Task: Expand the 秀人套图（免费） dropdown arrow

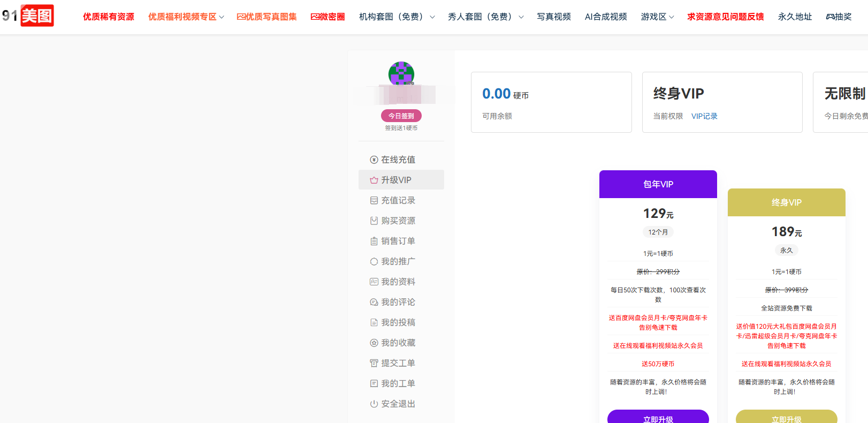Action: 521,17
